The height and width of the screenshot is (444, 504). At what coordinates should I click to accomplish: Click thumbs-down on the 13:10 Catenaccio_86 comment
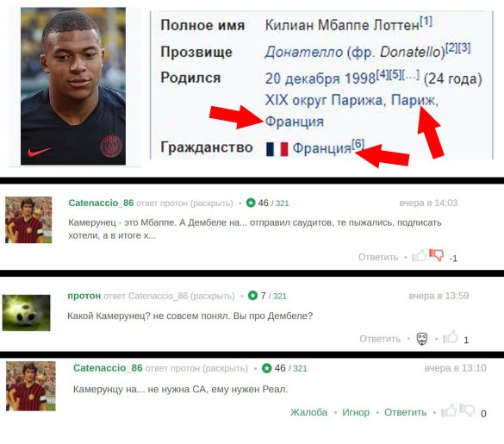coord(467,410)
